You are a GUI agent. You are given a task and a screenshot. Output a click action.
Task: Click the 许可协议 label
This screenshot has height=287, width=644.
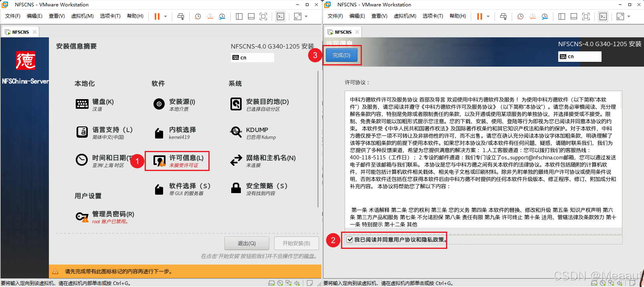click(x=357, y=82)
